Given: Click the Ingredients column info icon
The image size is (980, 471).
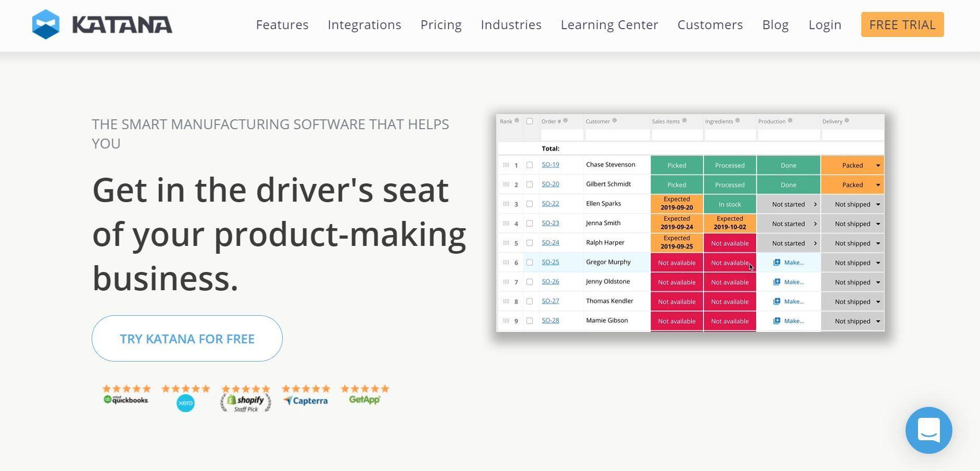Looking at the screenshot, I should pos(737,120).
